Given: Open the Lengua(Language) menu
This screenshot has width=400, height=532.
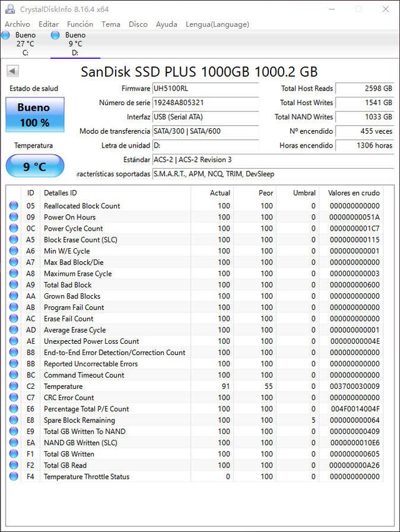Looking at the screenshot, I should 217,24.
